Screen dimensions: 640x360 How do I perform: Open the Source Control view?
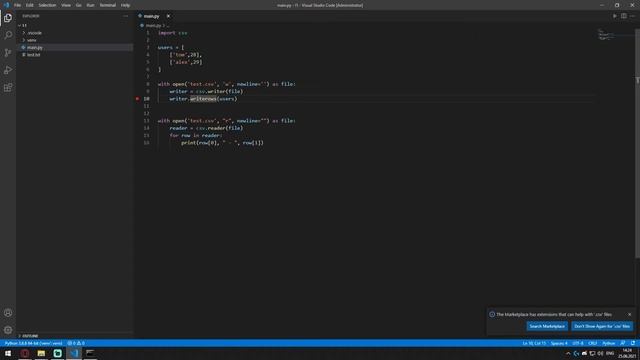(8, 53)
